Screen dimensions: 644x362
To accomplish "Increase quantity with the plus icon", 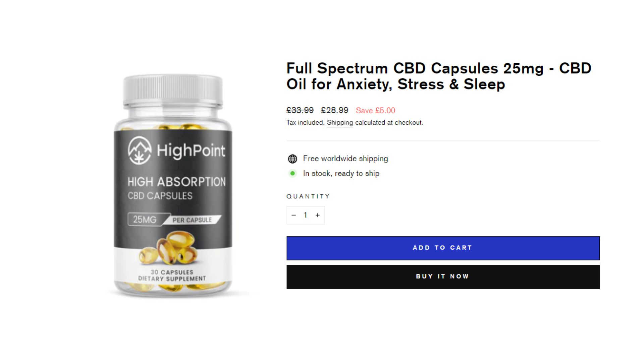I will point(318,215).
